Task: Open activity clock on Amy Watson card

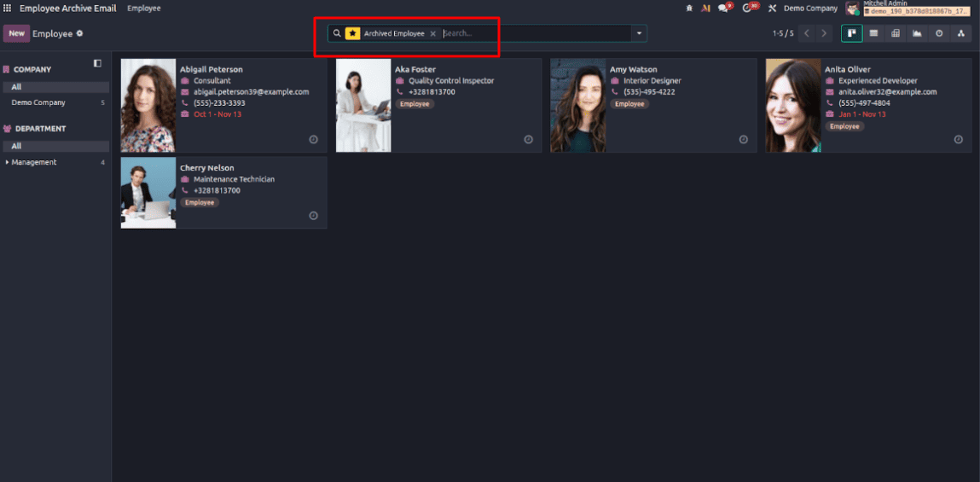Action: 744,139
